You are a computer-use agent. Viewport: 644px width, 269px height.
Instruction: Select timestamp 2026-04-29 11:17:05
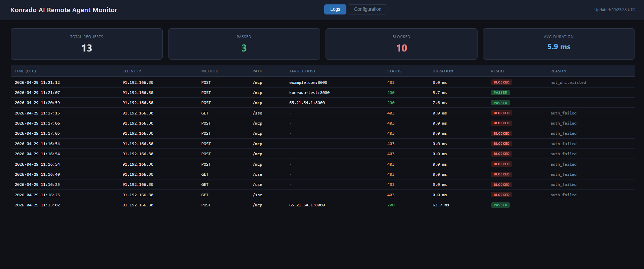click(37, 133)
